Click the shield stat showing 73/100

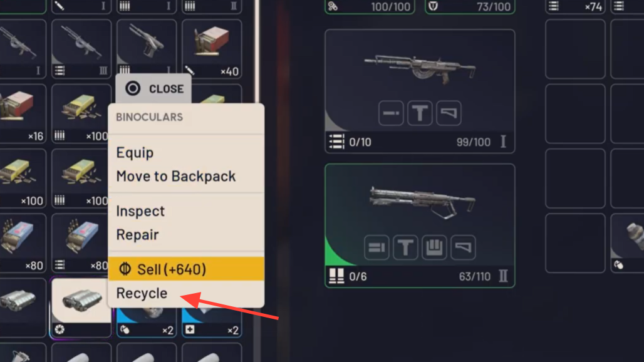tap(470, 6)
